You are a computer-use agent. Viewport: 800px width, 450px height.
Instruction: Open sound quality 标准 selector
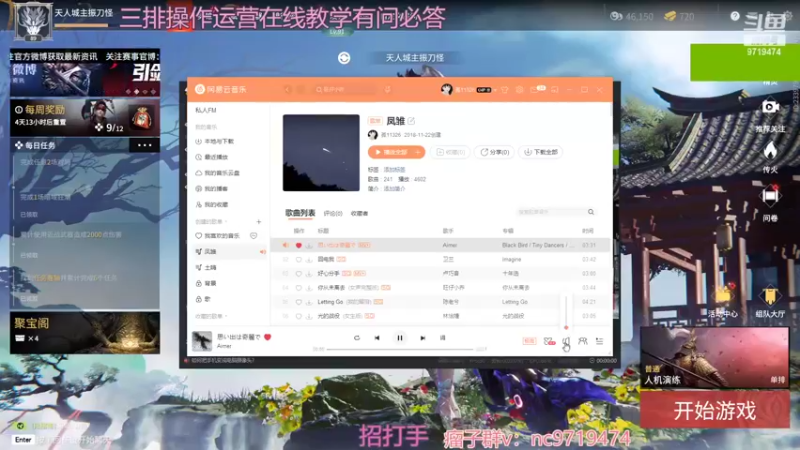(529, 341)
